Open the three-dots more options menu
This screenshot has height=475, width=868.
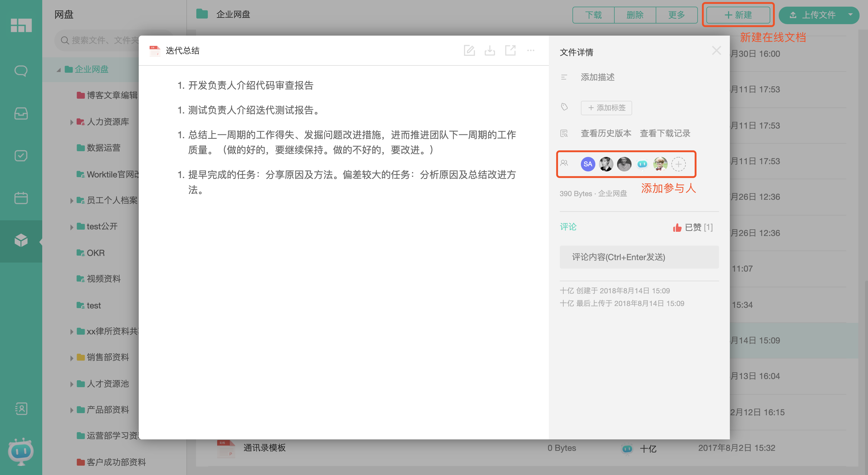[x=531, y=51]
